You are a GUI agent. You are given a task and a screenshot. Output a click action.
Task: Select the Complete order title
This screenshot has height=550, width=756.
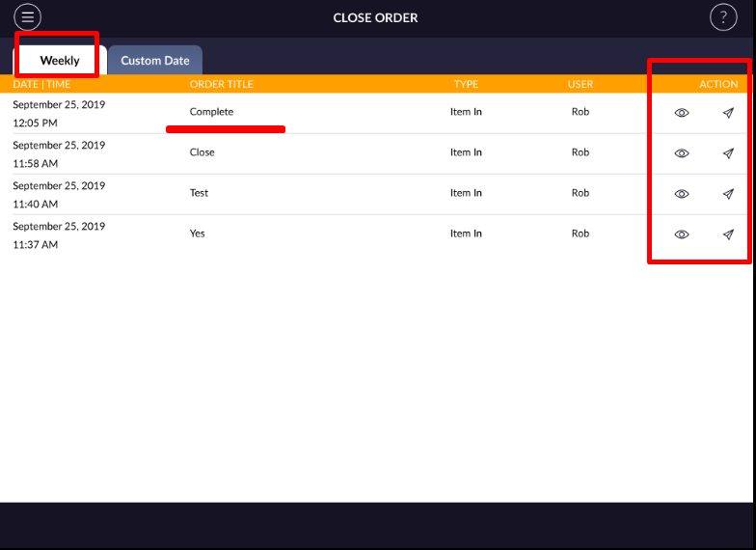pos(211,112)
